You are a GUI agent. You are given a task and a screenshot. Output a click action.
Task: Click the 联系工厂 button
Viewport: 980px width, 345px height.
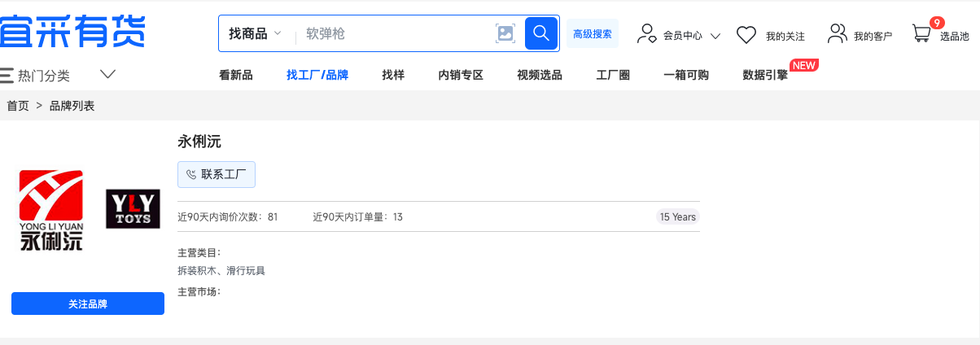217,174
